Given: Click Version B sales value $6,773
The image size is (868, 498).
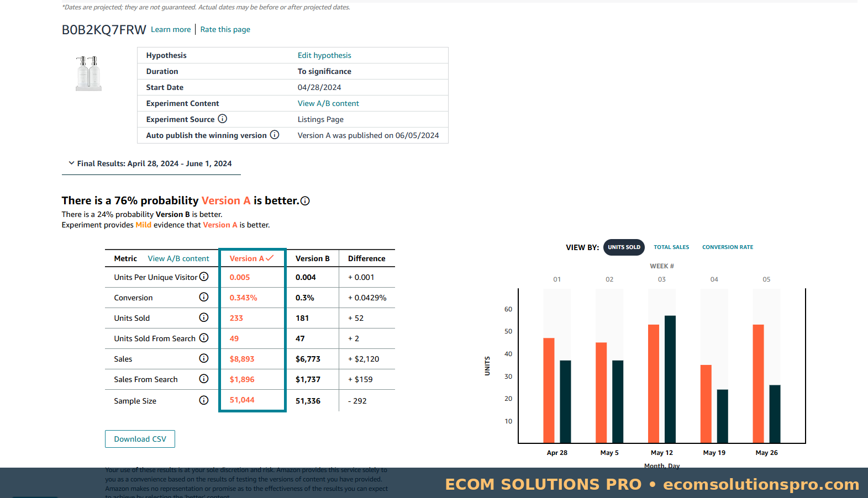Looking at the screenshot, I should [308, 359].
